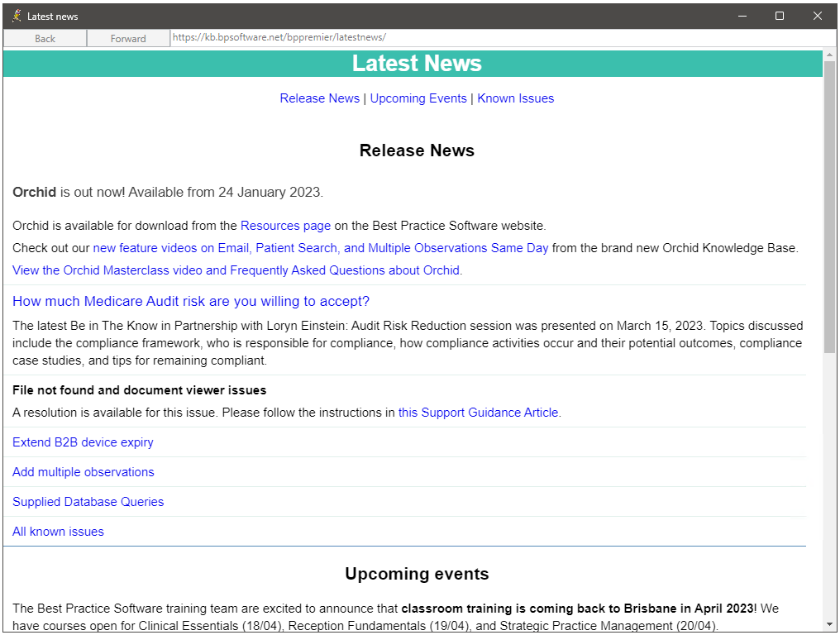
Task: Open new feature videos on Email link
Action: (320, 248)
